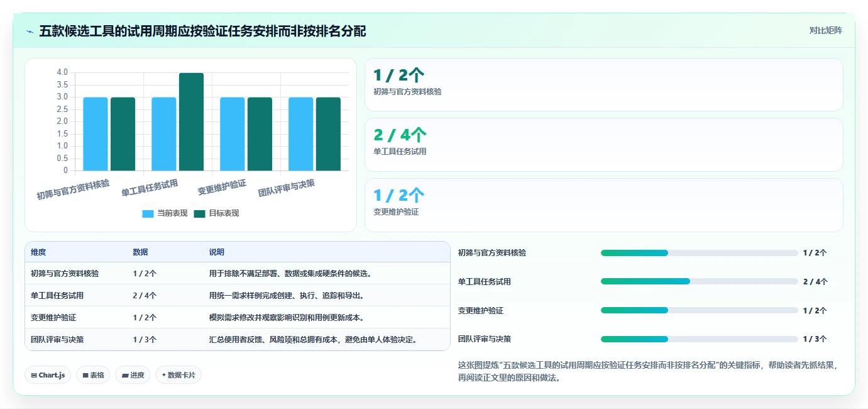
Task: Click progress value 1 / 3个 at right
Action: pyautogui.click(x=815, y=339)
